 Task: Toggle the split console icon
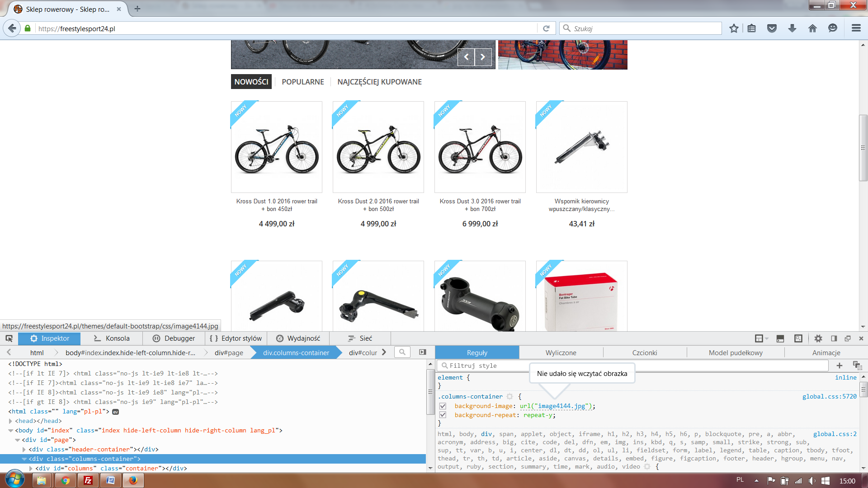(x=780, y=338)
